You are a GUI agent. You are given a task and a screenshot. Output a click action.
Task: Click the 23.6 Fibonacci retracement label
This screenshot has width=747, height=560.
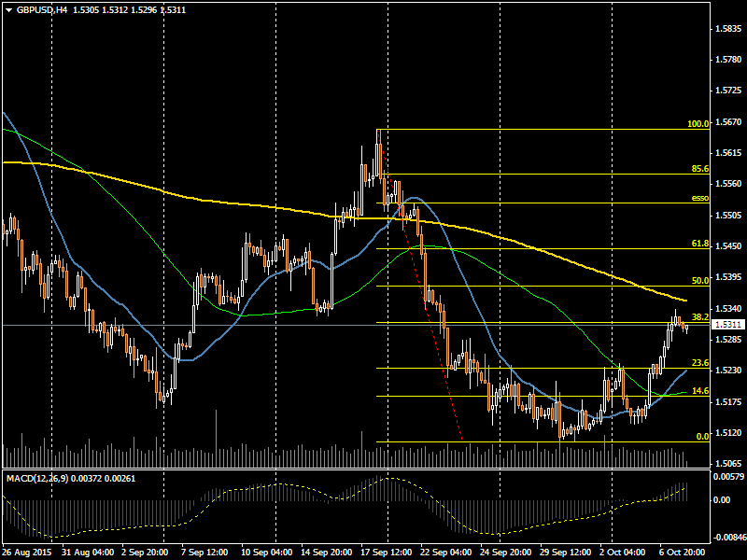(698, 363)
